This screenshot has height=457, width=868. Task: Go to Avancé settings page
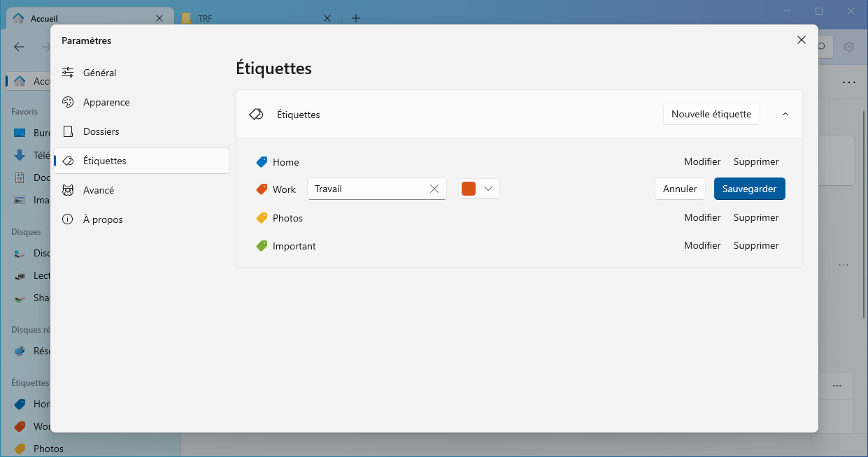click(x=99, y=190)
